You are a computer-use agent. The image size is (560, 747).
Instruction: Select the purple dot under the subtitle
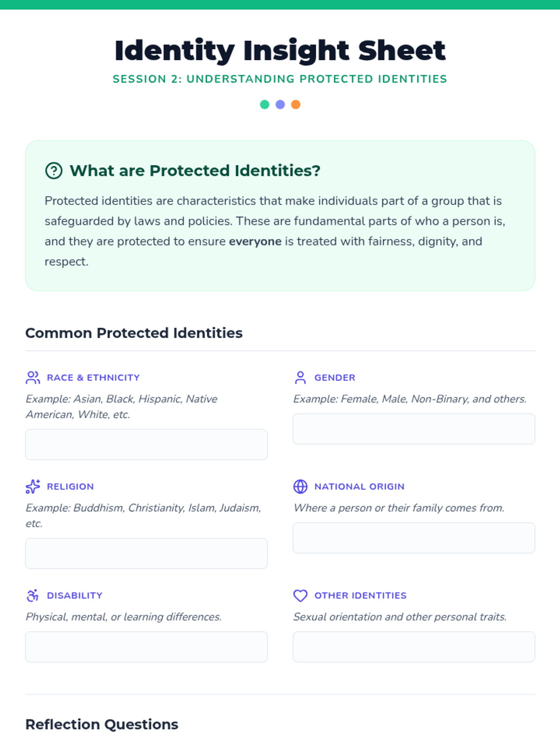click(x=280, y=105)
